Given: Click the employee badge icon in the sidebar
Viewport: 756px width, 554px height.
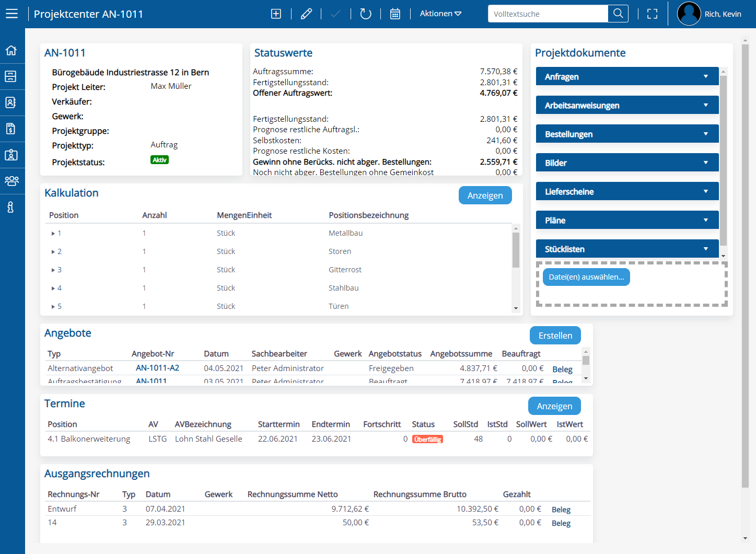Looking at the screenshot, I should pyautogui.click(x=11, y=155).
